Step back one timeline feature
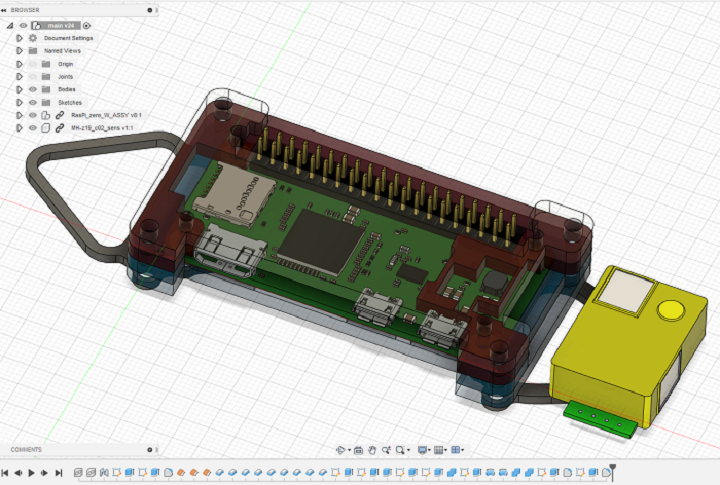 coord(18,473)
